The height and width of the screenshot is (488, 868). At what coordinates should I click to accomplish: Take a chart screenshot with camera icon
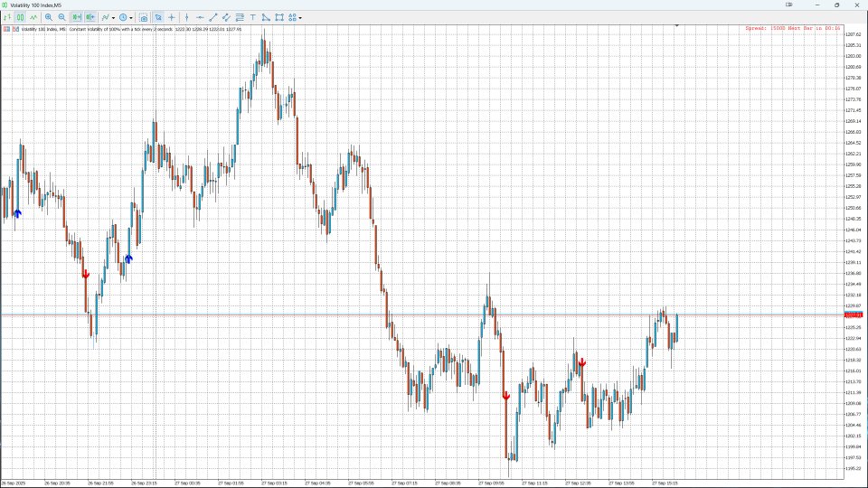144,17
